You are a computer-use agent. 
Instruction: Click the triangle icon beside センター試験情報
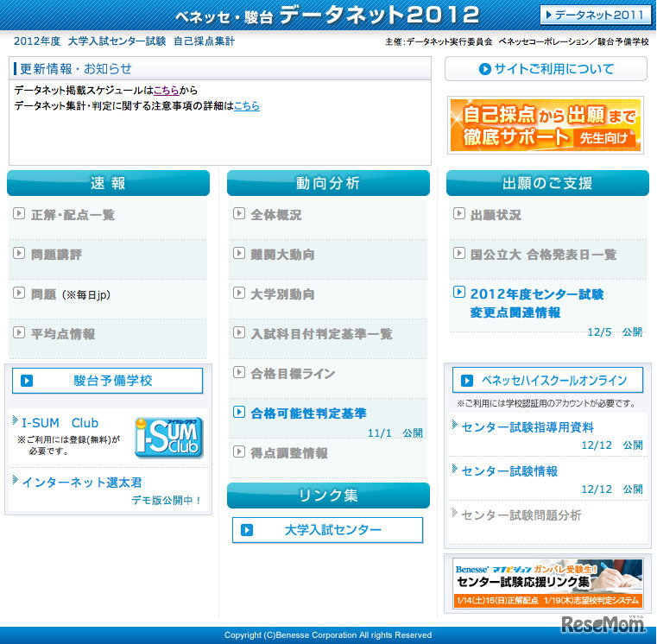455,469
